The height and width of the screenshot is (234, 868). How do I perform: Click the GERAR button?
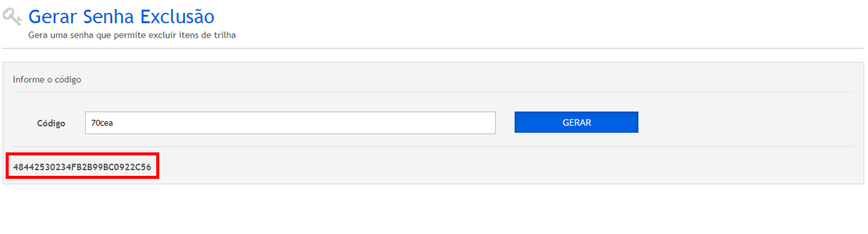coord(576,122)
